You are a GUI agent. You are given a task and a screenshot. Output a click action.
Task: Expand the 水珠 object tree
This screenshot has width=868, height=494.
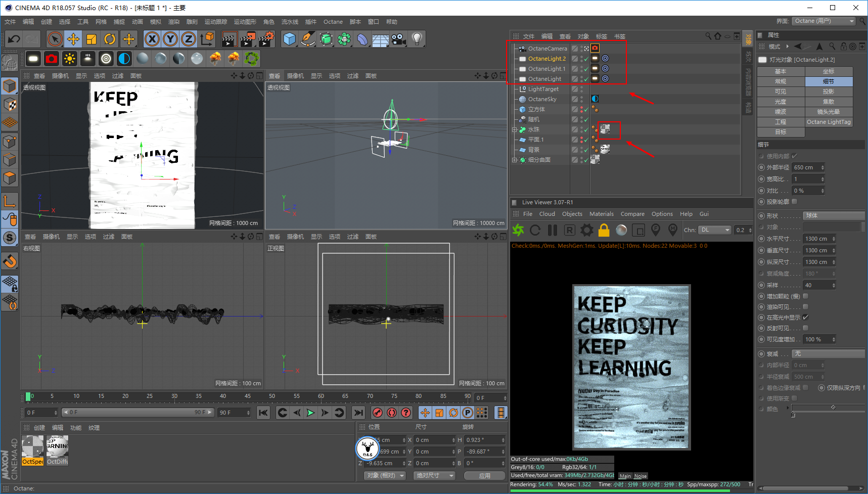515,129
